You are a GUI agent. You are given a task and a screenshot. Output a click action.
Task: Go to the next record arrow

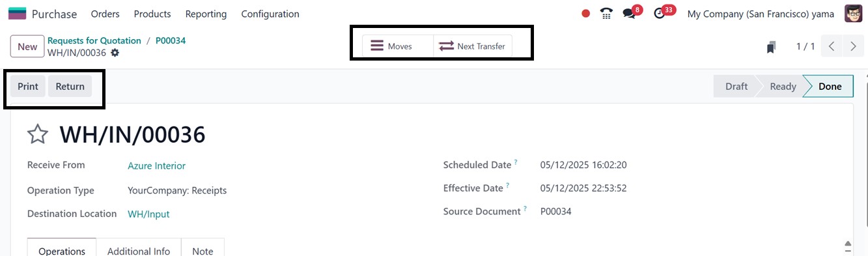tap(853, 46)
